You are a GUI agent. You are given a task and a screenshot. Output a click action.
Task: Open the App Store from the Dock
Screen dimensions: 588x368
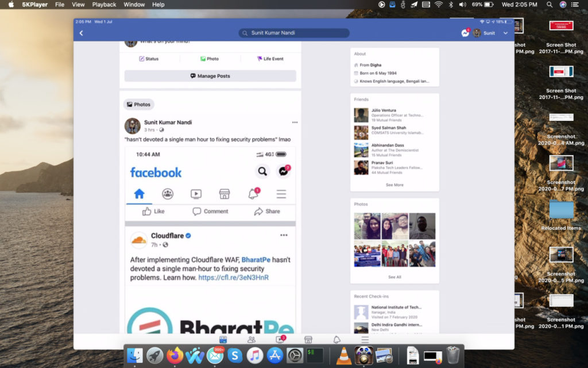coord(275,355)
